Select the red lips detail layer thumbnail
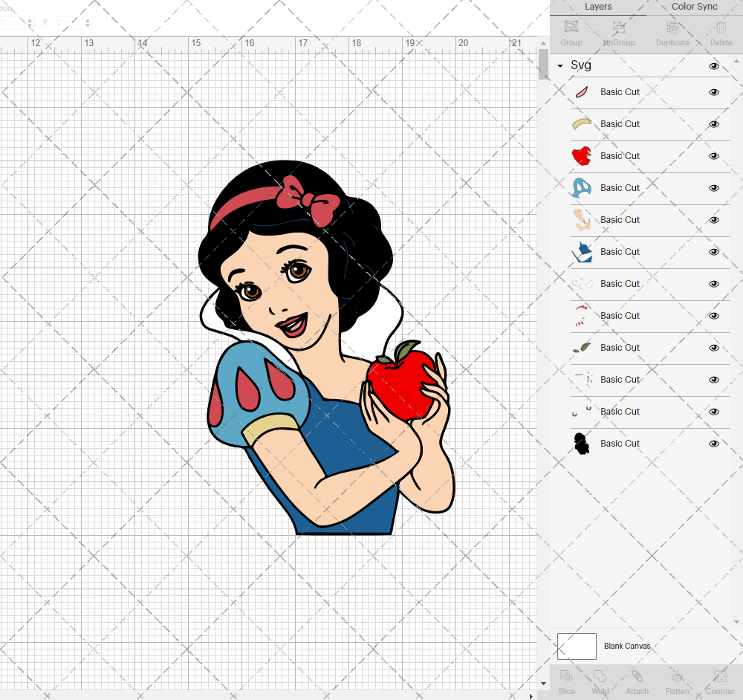 point(582,316)
